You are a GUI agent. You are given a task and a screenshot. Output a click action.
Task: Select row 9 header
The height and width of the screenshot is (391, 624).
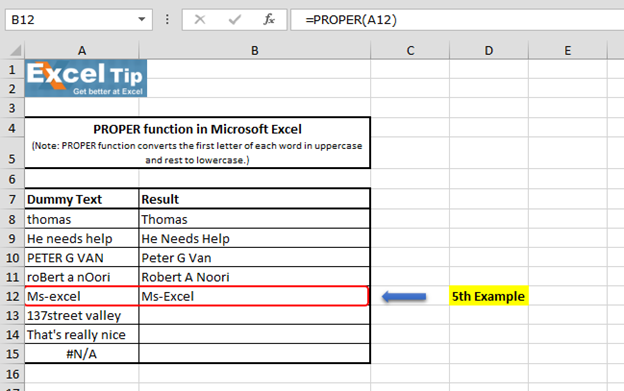pyautogui.click(x=12, y=238)
